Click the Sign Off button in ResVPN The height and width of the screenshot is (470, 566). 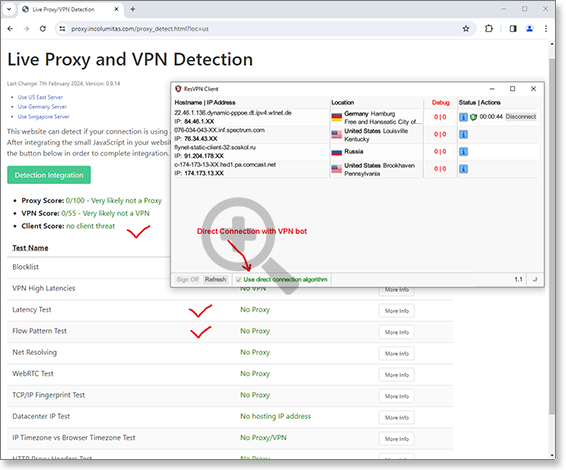[187, 279]
